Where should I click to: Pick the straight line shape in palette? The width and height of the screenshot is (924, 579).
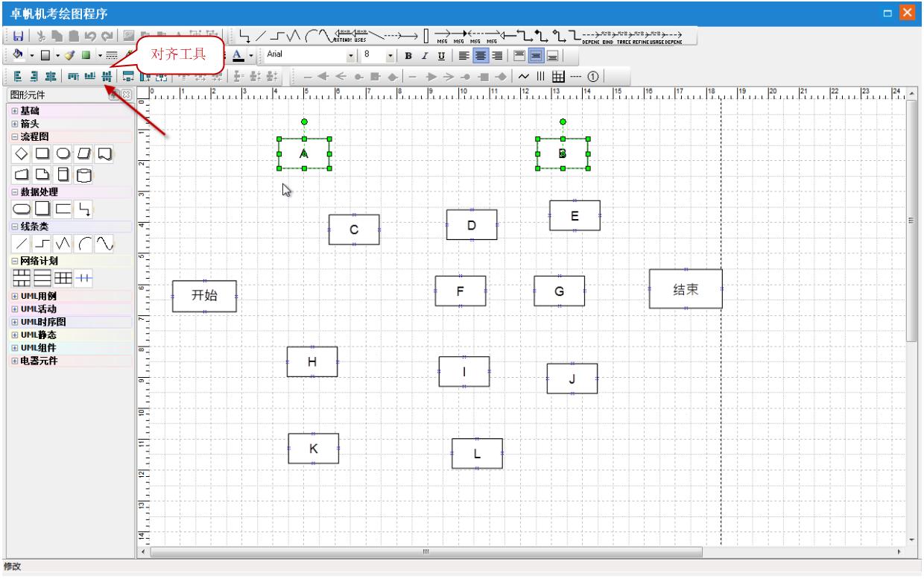[x=22, y=243]
